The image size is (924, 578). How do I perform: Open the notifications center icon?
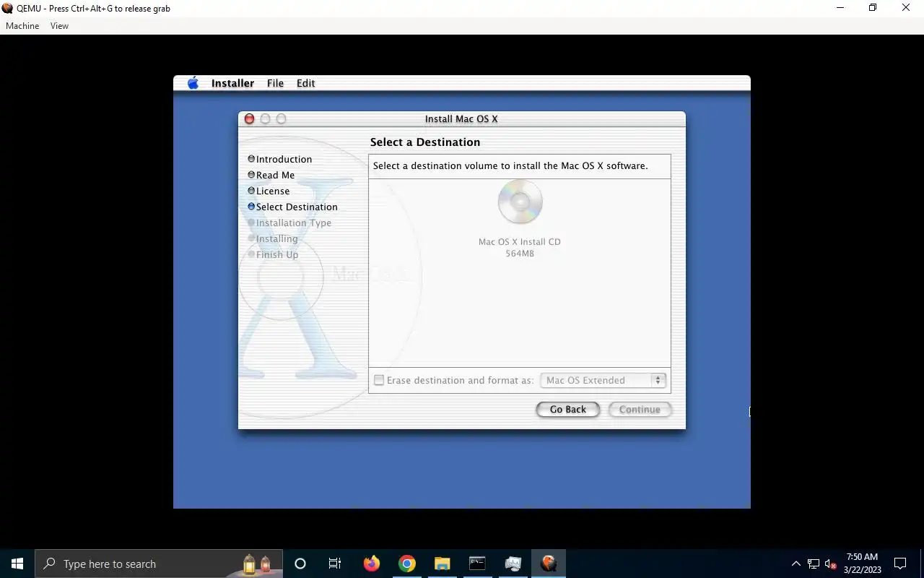[900, 564]
